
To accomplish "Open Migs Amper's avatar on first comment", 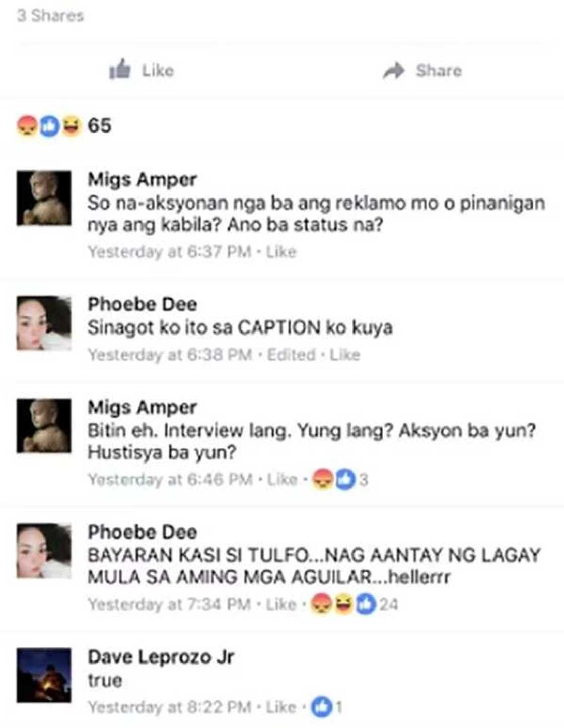I will 44,198.
